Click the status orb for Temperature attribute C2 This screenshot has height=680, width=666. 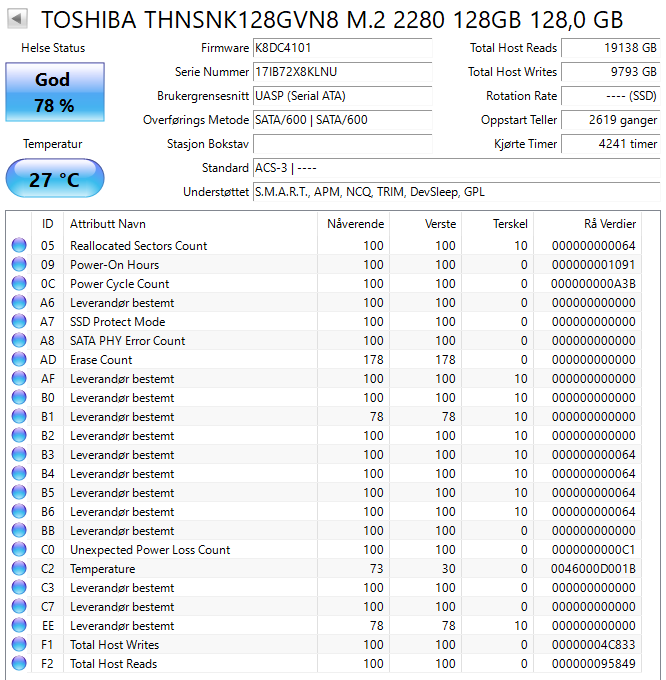click(19, 569)
